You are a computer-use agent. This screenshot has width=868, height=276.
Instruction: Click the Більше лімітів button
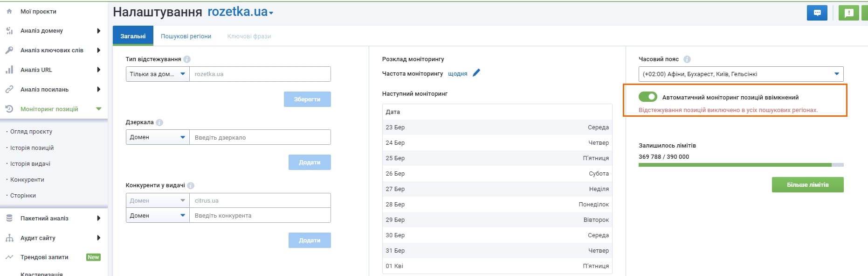(x=807, y=185)
